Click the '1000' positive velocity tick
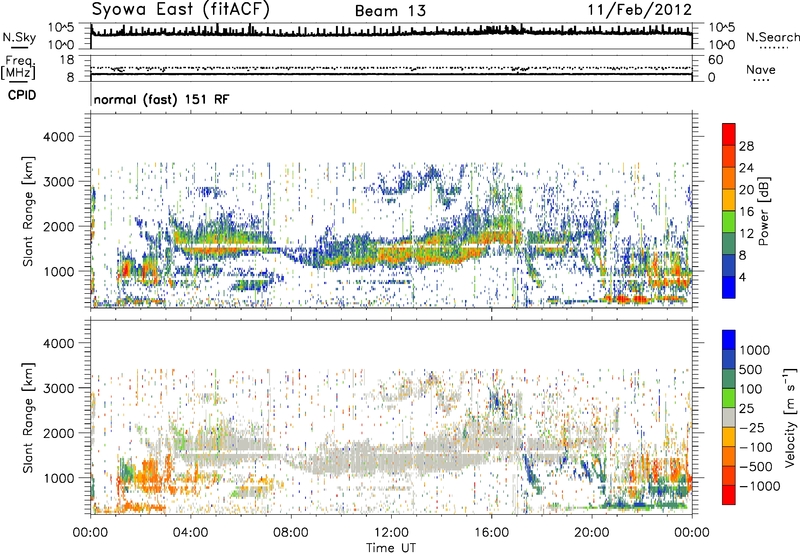Viewport: 800px width, 554px height. pyautogui.click(x=754, y=350)
